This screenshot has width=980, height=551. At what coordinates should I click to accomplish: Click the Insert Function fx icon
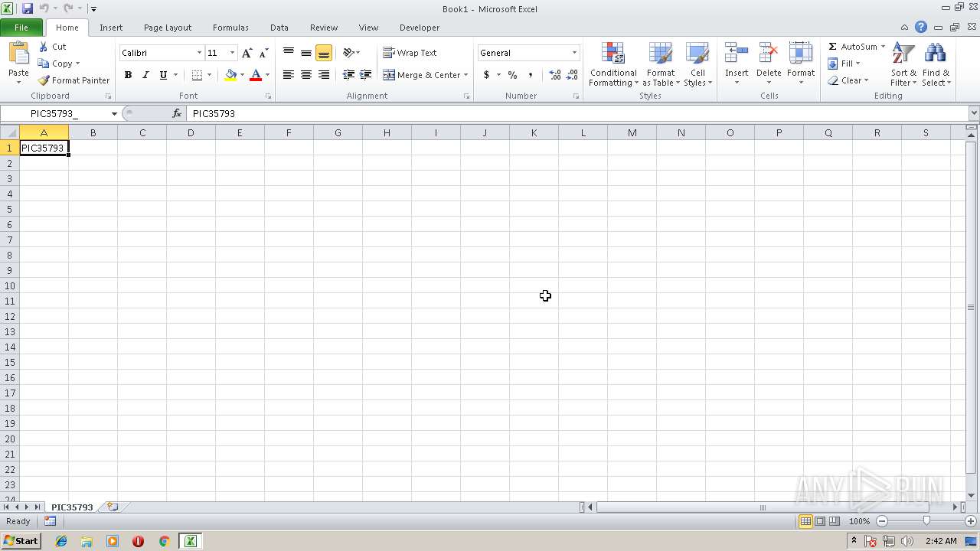(x=177, y=113)
